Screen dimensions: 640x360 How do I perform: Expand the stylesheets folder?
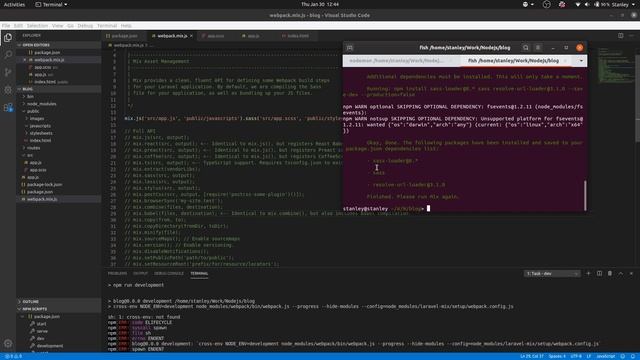point(41,133)
